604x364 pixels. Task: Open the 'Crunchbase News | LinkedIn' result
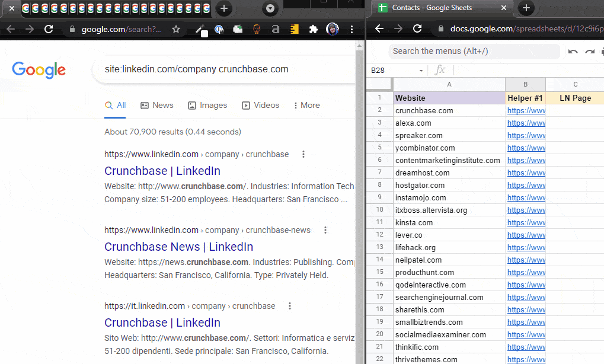[179, 247]
